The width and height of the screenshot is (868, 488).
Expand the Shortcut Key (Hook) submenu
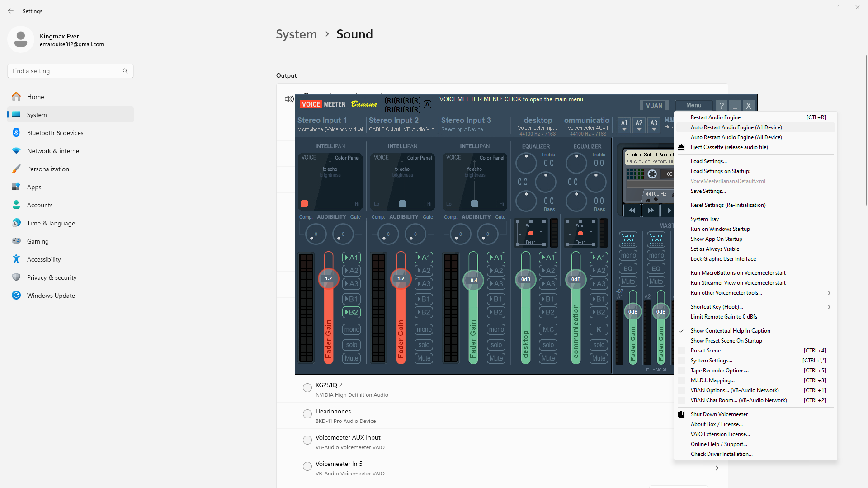click(829, 307)
